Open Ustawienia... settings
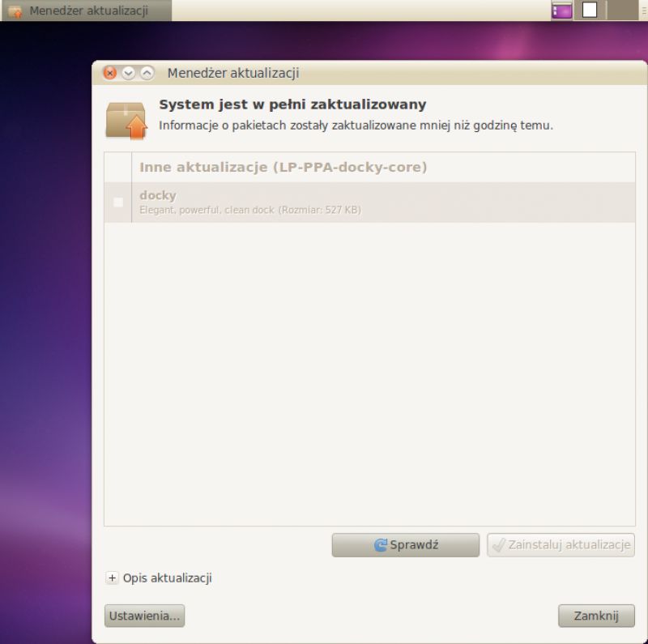The image size is (648, 644). tap(144, 616)
